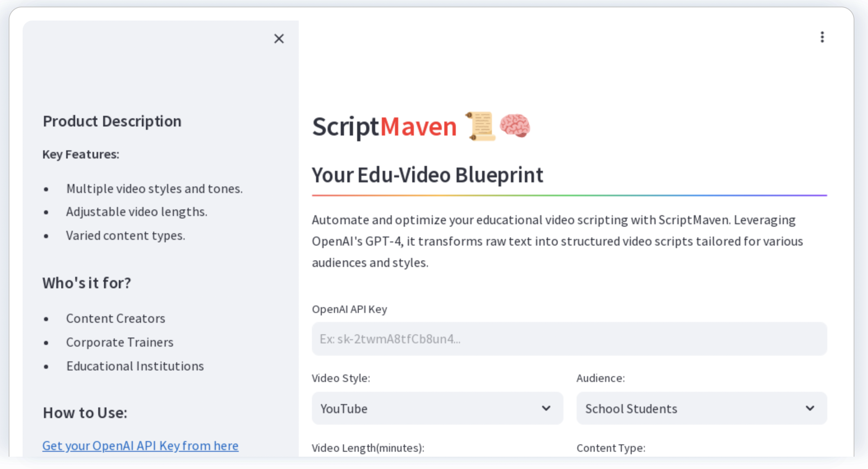Open the Video Style dropdown showing YouTube
This screenshot has height=469, width=868.
(x=437, y=408)
